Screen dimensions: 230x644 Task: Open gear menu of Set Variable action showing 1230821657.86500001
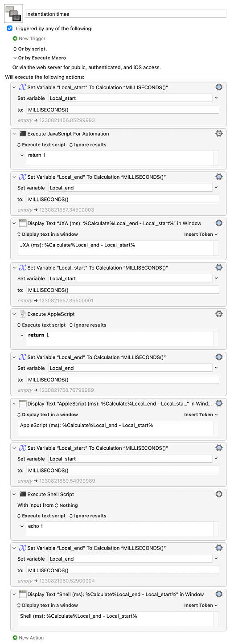tap(219, 267)
